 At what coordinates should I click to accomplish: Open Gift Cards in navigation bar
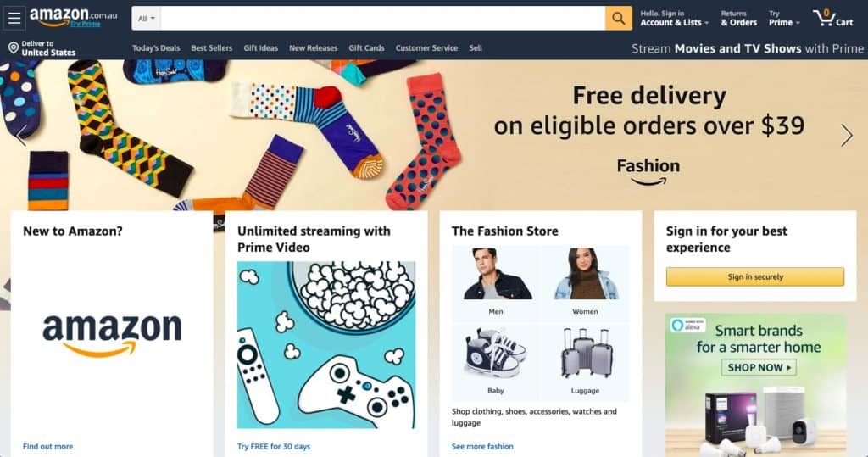click(x=366, y=48)
